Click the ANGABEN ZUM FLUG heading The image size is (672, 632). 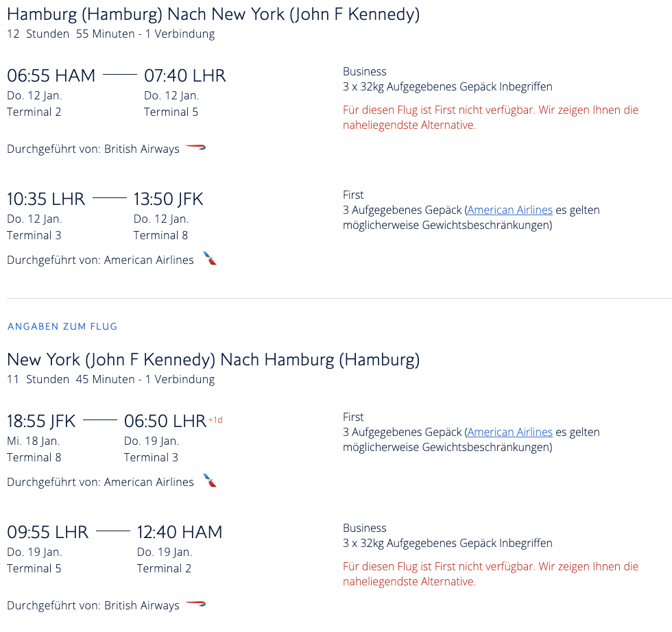(x=62, y=326)
